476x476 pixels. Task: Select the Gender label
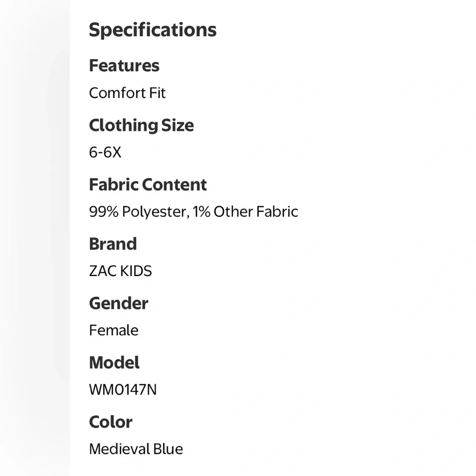(x=119, y=303)
